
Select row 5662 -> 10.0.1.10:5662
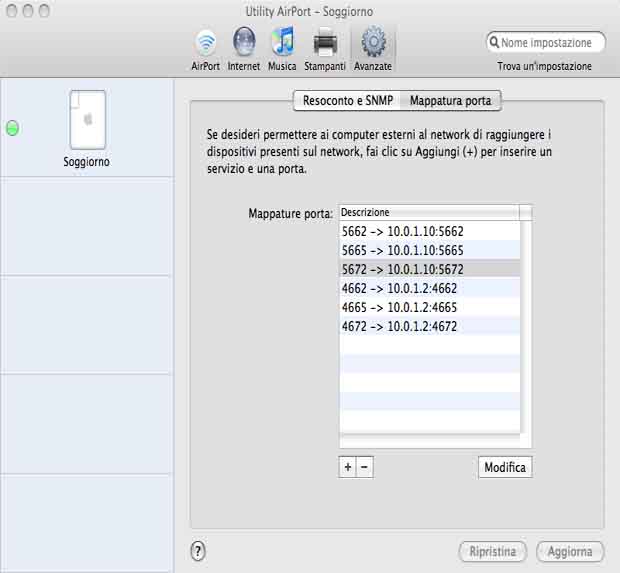tap(430, 231)
